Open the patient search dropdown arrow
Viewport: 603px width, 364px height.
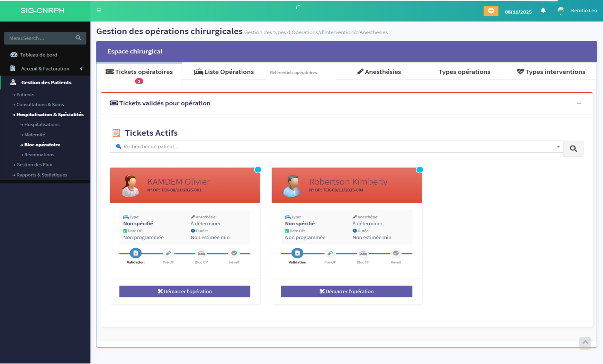click(x=558, y=147)
